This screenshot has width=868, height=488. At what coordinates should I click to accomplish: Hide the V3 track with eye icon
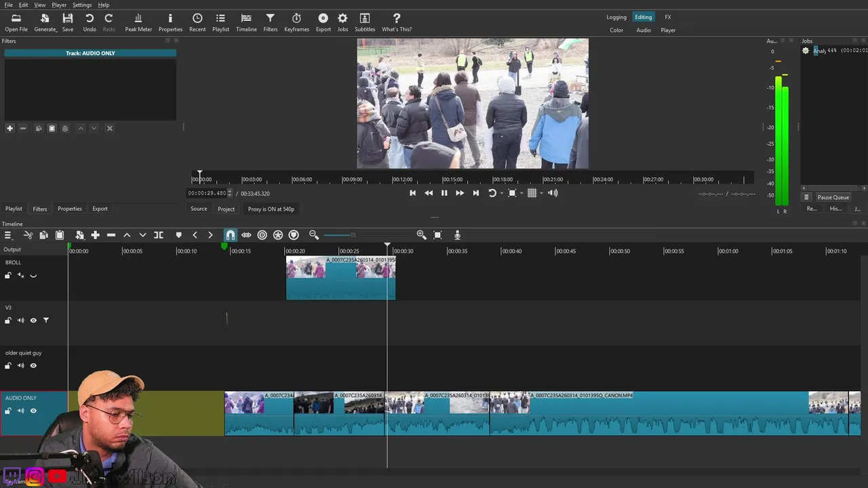[33, 321]
